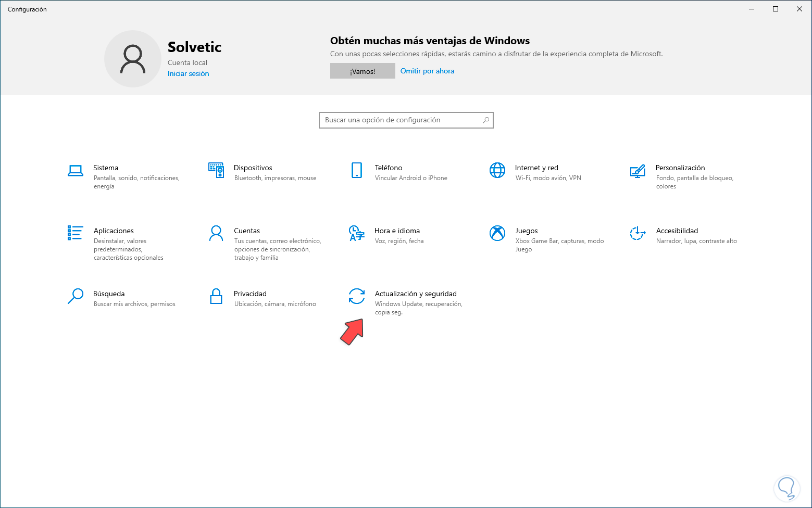This screenshot has width=812, height=508.
Task: Focus the Buscar una opción de configuración field
Action: click(x=406, y=120)
